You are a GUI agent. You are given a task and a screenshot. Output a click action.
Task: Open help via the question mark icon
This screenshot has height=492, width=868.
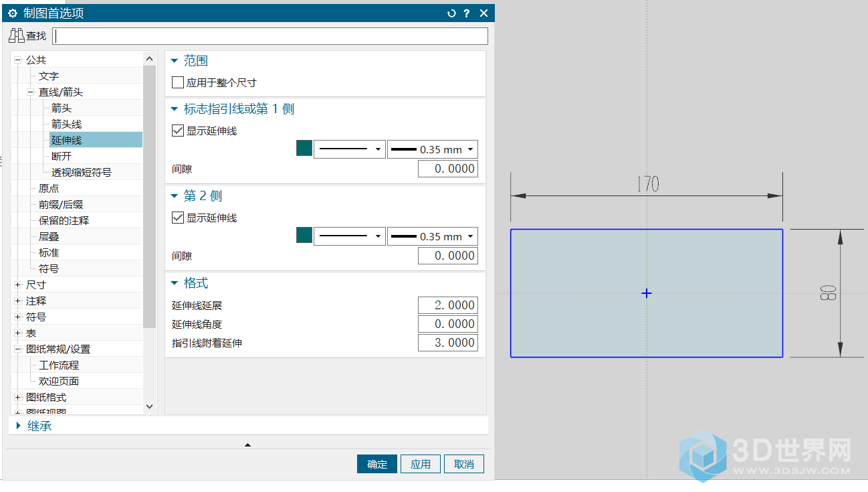[467, 13]
